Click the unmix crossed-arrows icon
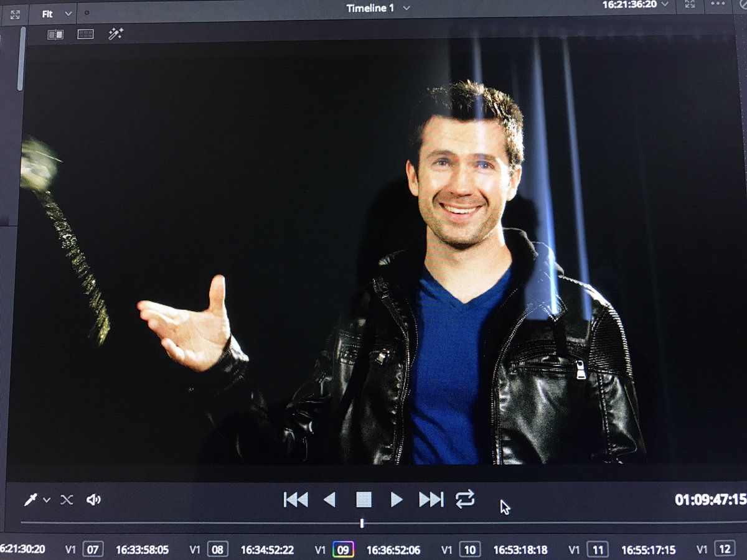Screen dimensions: 747x560 pyautogui.click(x=67, y=500)
